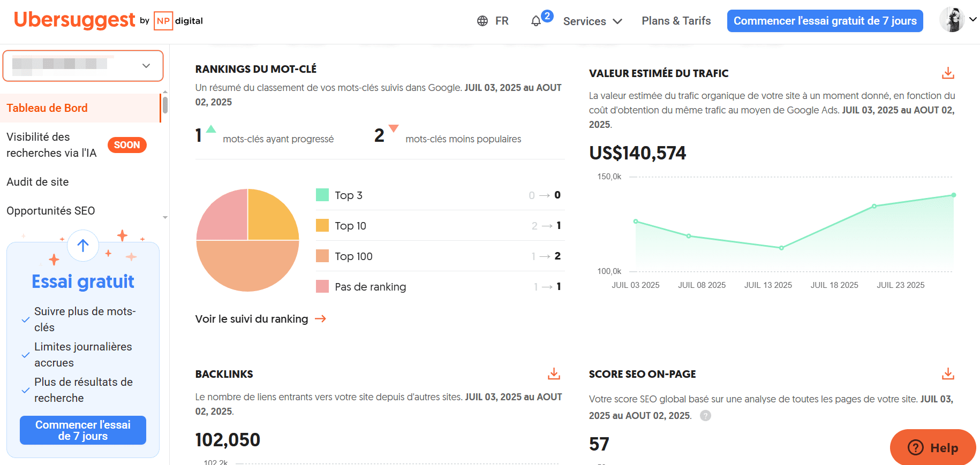Click the JUIL 08 2025 chart data point
Screen dimensions: 980x465
[x=689, y=236]
